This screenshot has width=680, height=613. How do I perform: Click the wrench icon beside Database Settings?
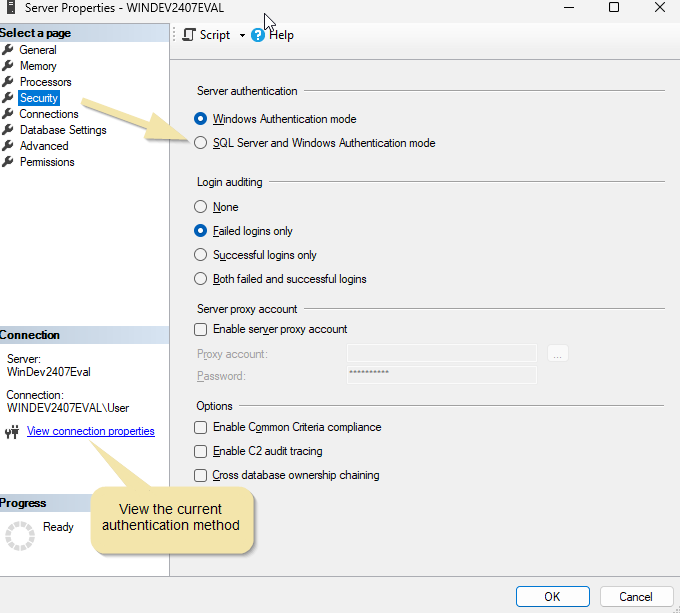(x=7, y=130)
